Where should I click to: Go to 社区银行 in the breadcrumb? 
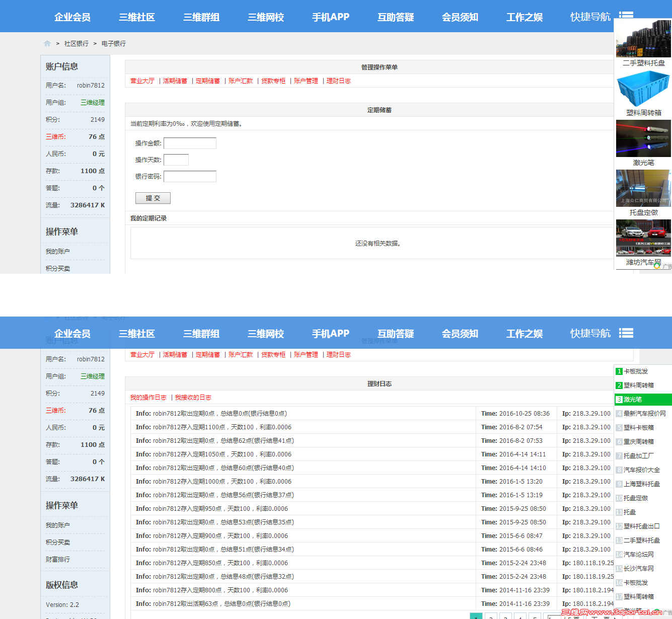[x=77, y=44]
